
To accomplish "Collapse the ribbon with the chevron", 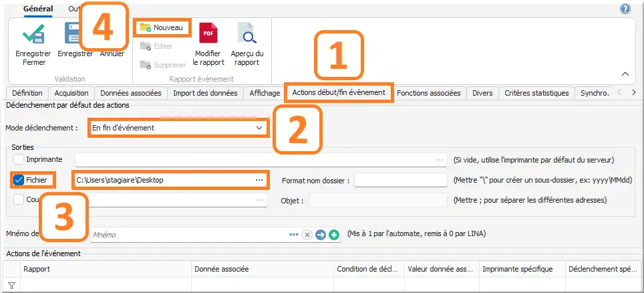I will [x=625, y=74].
